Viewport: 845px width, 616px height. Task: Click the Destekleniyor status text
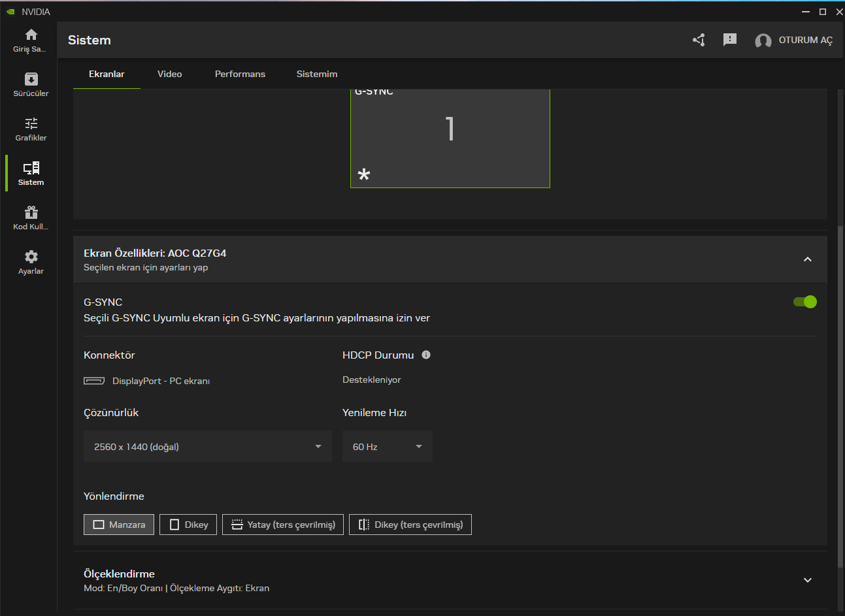(x=372, y=380)
